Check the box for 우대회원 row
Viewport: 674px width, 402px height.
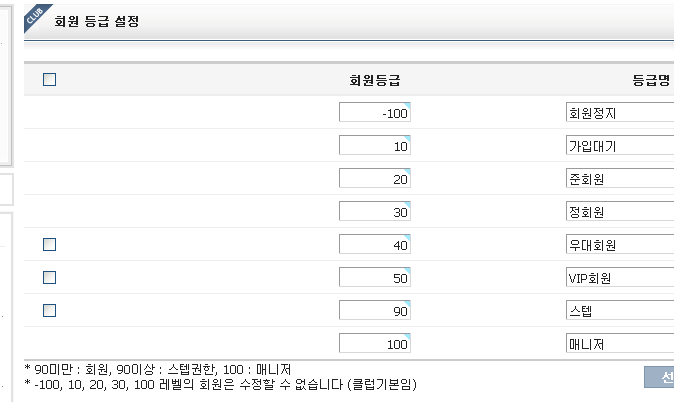[x=49, y=245]
